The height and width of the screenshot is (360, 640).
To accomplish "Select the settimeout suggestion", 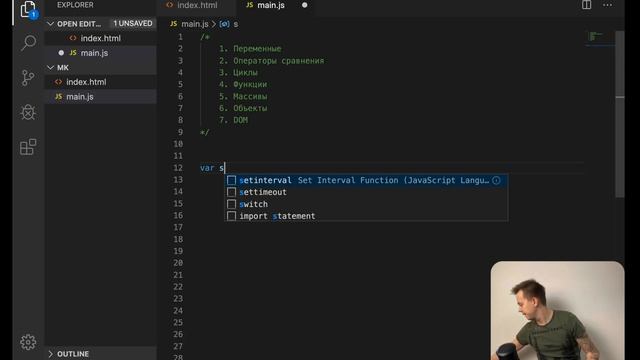I will (x=366, y=192).
